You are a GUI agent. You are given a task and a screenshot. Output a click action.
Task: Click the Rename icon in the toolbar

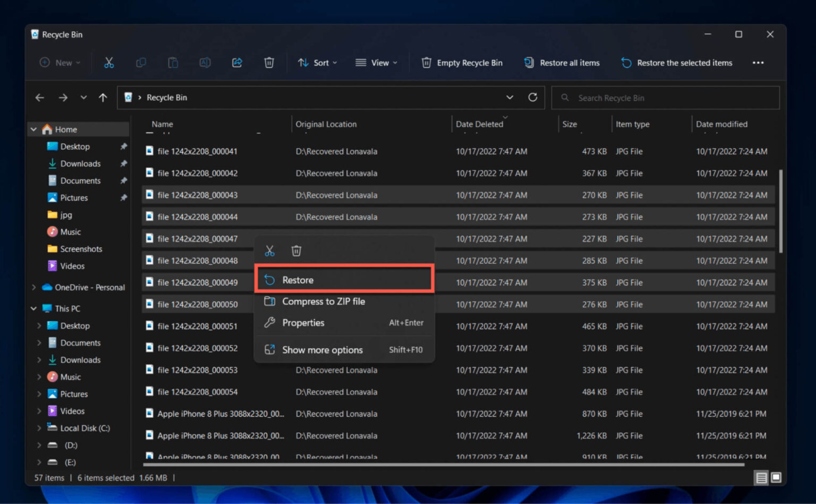[x=205, y=62]
